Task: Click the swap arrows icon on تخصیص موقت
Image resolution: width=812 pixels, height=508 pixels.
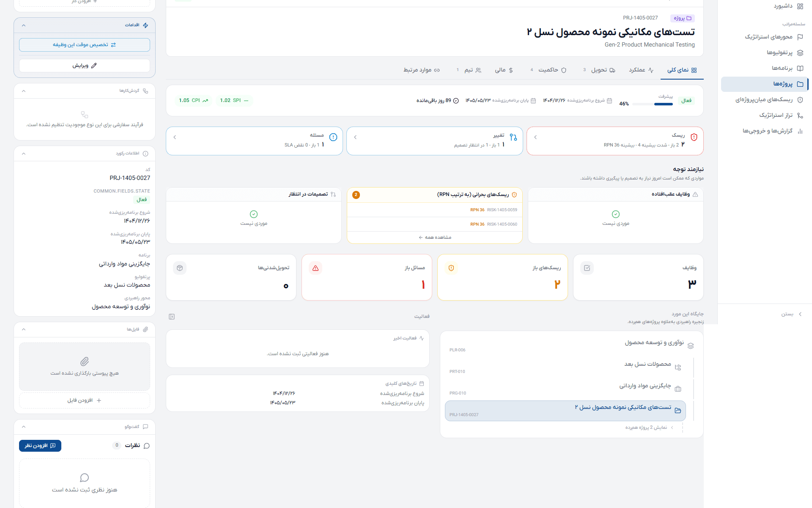Action: pyautogui.click(x=113, y=45)
